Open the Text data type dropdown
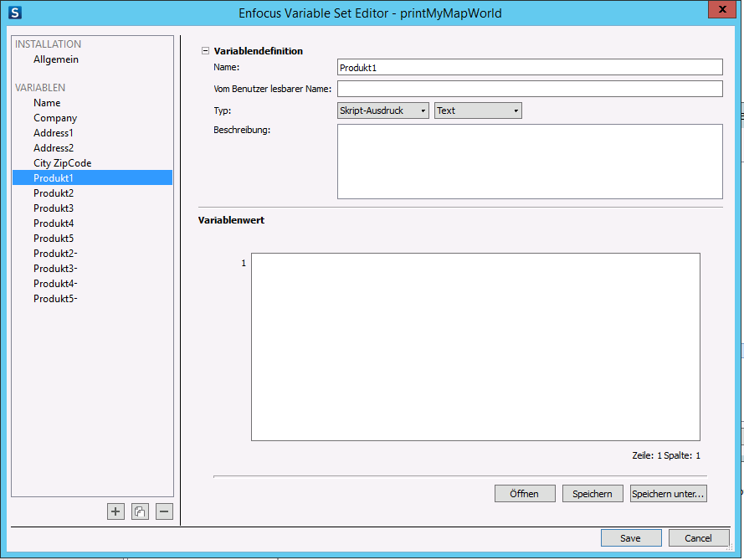This screenshot has width=744, height=560. (x=478, y=110)
